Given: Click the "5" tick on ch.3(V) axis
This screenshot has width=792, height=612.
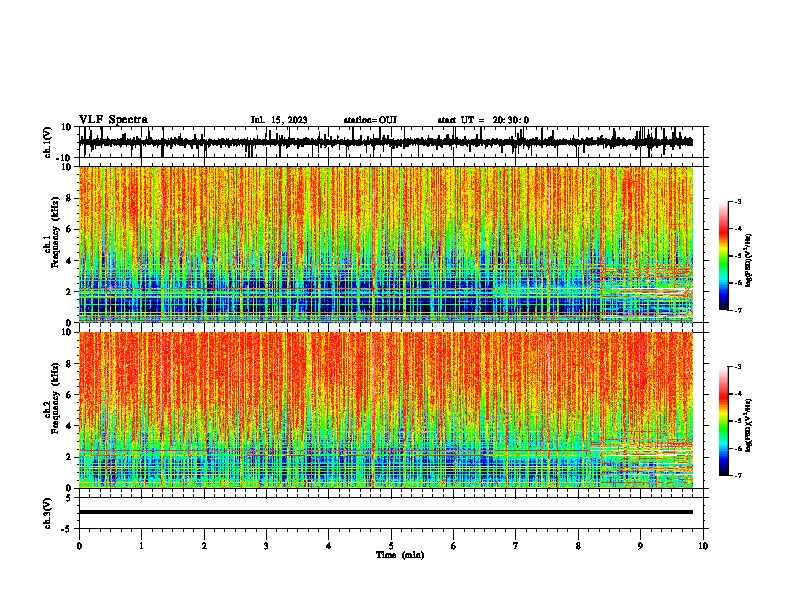Looking at the screenshot, I should pos(70,498).
